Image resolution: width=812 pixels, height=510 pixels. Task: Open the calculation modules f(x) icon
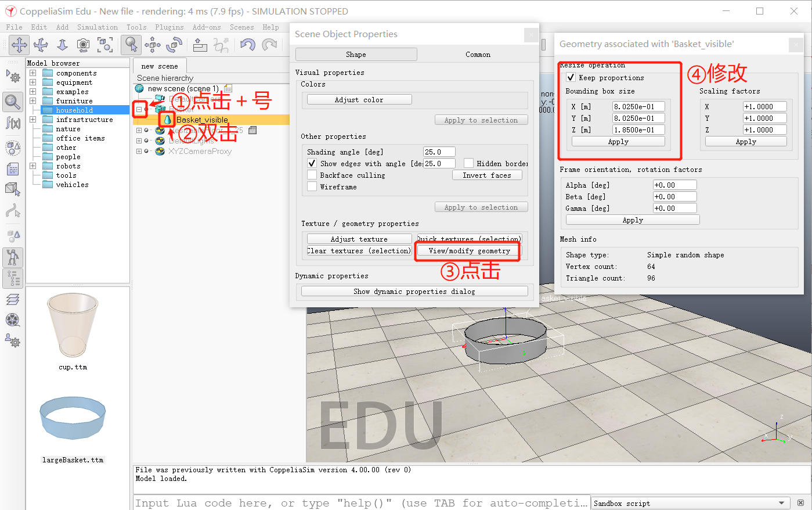pos(13,123)
